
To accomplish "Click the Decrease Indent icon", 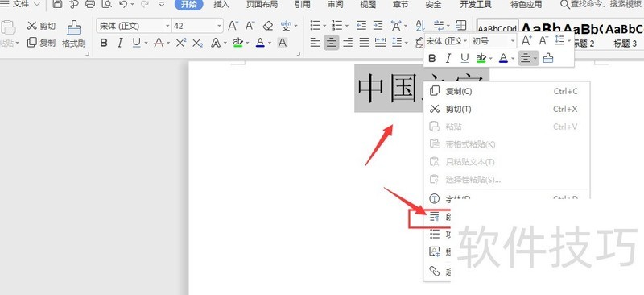I will pos(361,26).
